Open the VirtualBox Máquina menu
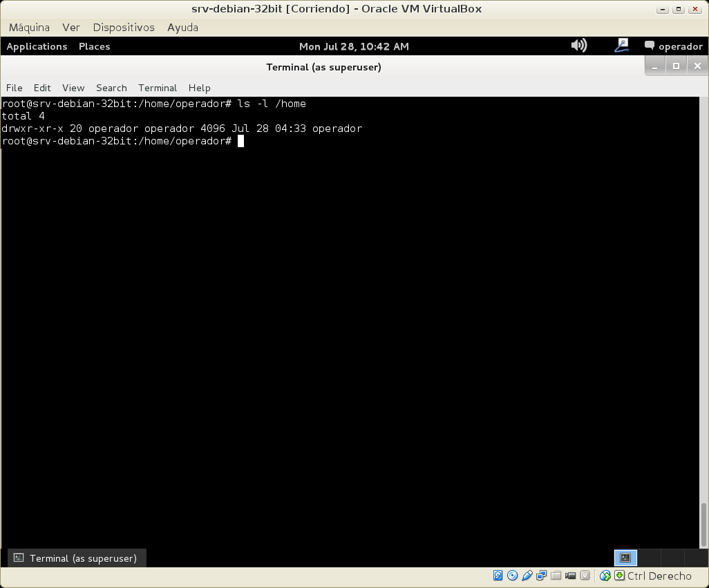The image size is (709, 588). coord(29,28)
